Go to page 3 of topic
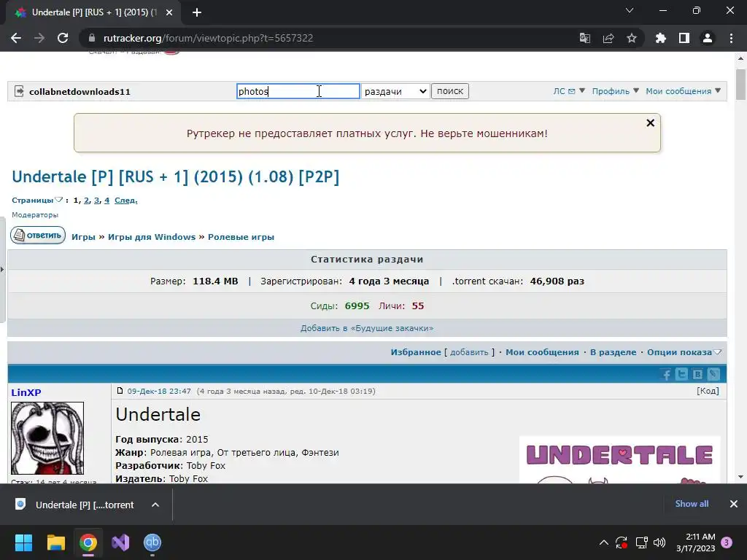The width and height of the screenshot is (747, 560). (97, 200)
